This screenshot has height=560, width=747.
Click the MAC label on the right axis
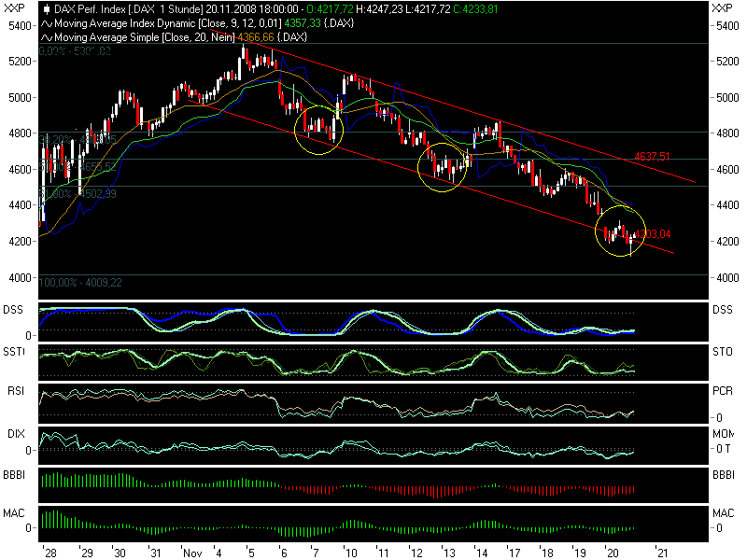click(x=722, y=513)
